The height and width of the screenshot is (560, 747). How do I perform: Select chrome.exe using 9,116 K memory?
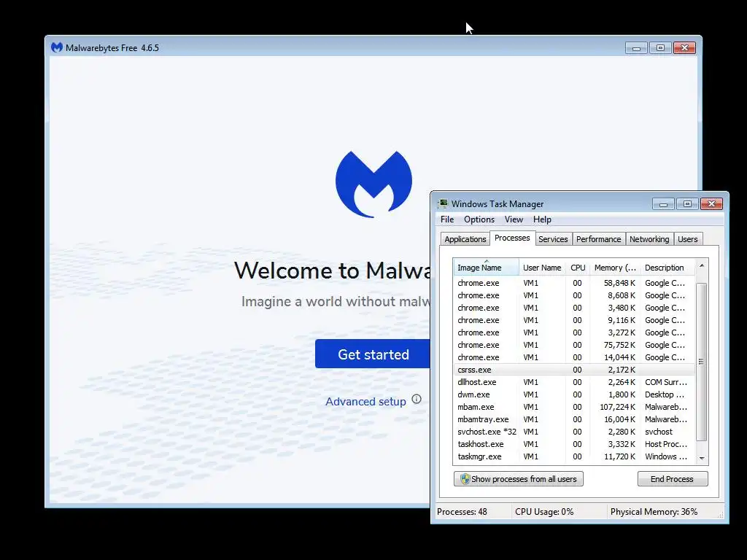click(573, 320)
